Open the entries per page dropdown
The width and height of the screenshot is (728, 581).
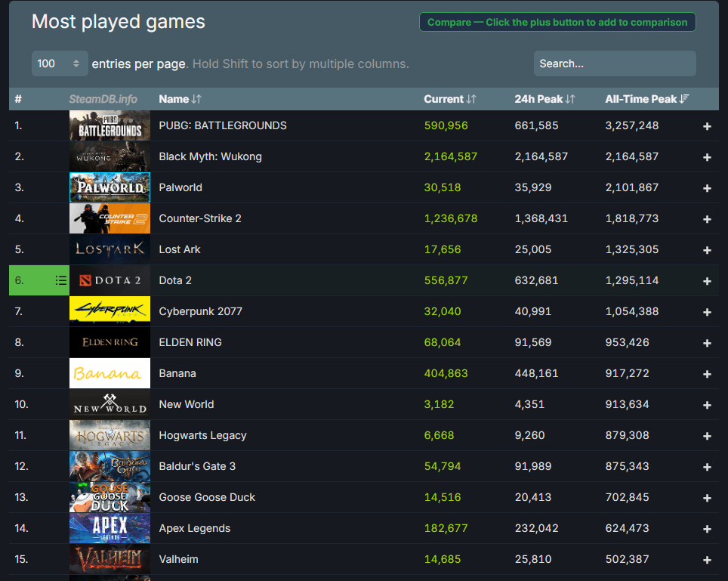pos(60,63)
